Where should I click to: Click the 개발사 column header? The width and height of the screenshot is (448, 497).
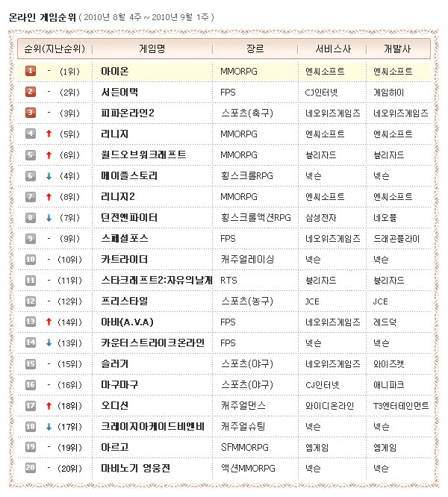click(396, 49)
